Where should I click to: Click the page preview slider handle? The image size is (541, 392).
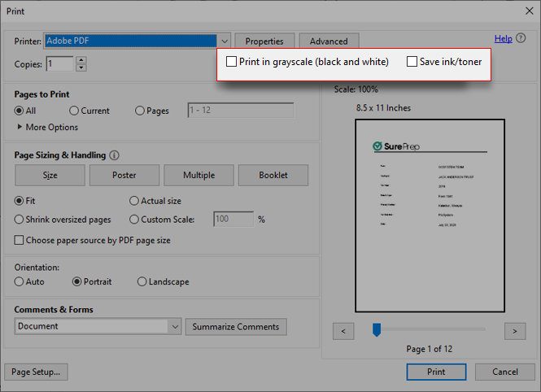point(377,329)
